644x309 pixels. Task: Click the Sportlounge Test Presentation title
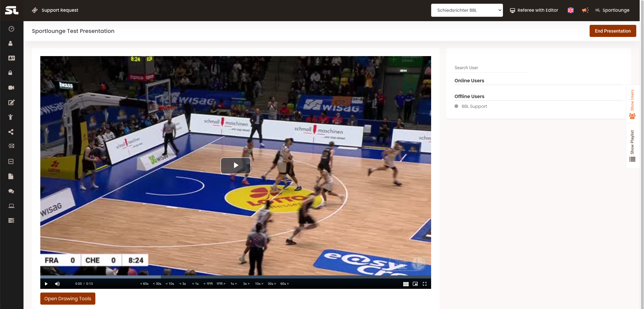point(73,31)
